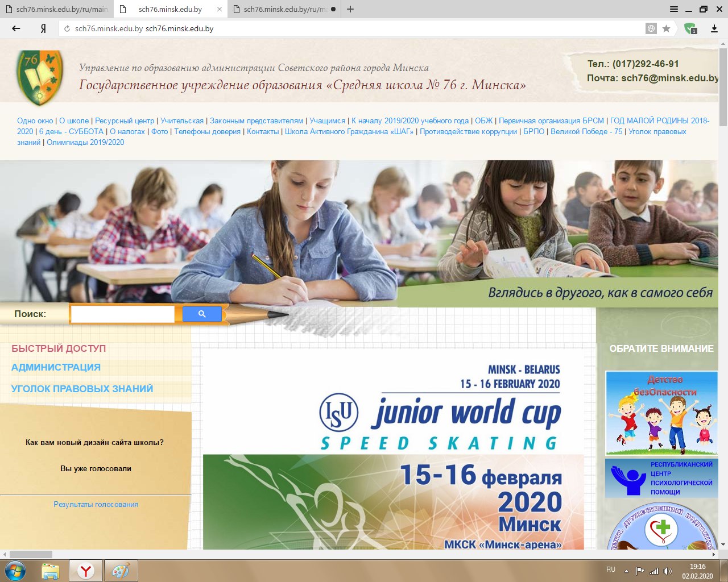Open 'К началу 2019/2020 учебного года'
Screen dimensions: 728x582
(410, 120)
